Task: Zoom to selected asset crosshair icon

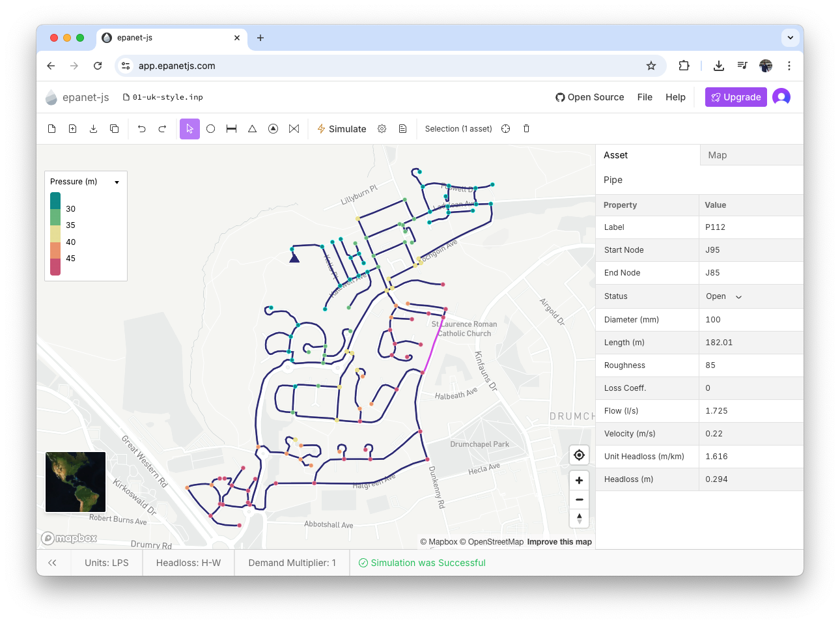Action: [506, 129]
